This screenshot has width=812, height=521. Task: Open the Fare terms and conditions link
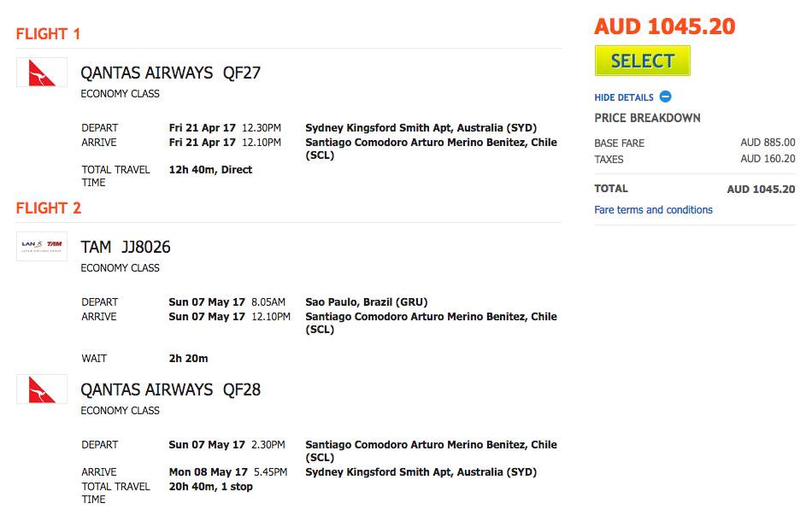click(653, 209)
